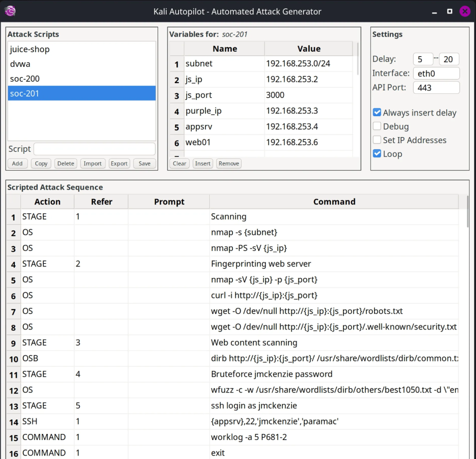The width and height of the screenshot is (476, 459).
Task: Click the Kali Autopilot dragon logo icon
Action: [x=10, y=11]
